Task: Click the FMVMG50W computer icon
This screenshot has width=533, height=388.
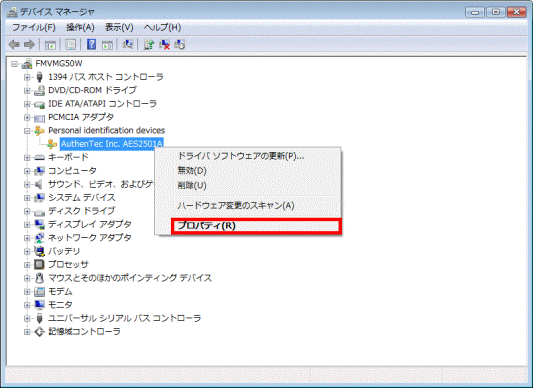Action: tap(27, 64)
